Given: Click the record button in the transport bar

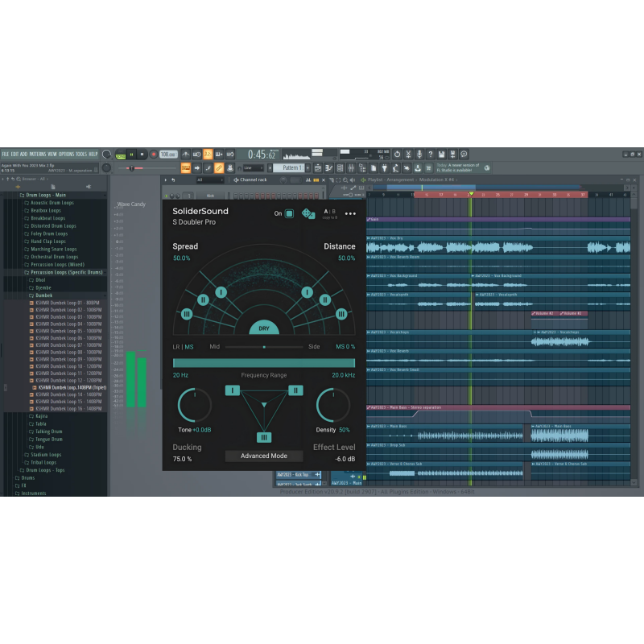Looking at the screenshot, I should coord(154,155).
